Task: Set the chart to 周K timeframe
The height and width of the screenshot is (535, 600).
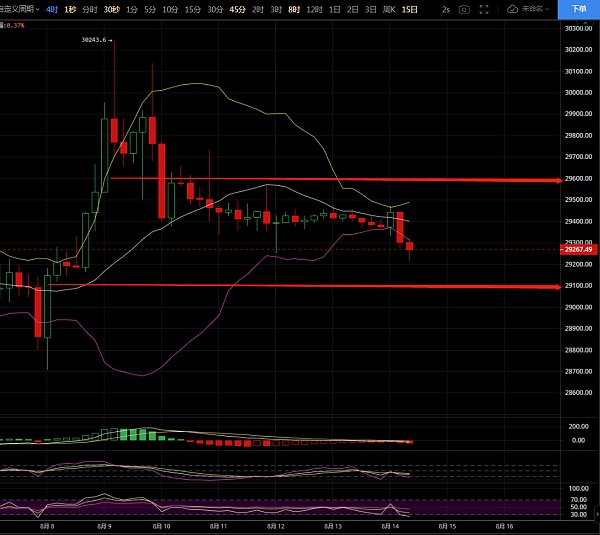Action: (389, 10)
